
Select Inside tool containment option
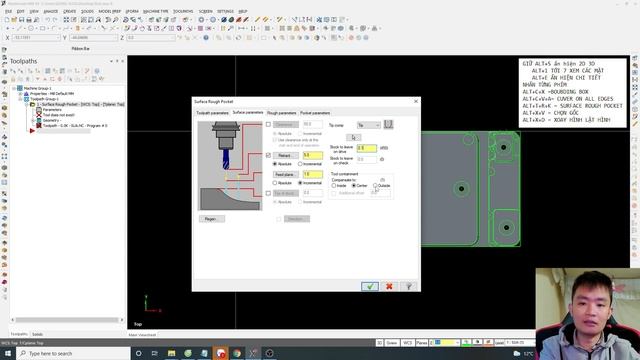coord(334,186)
